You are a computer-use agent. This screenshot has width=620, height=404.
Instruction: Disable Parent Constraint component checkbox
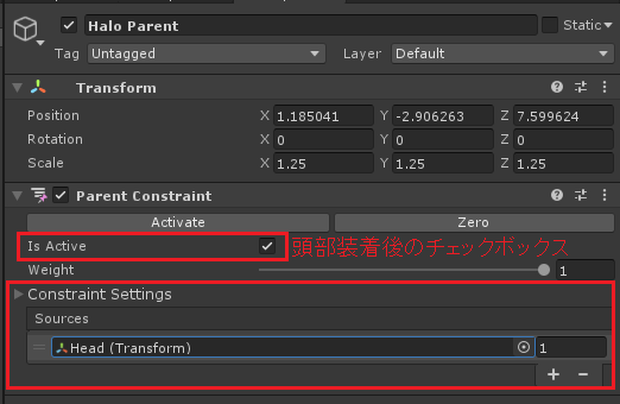click(x=60, y=195)
